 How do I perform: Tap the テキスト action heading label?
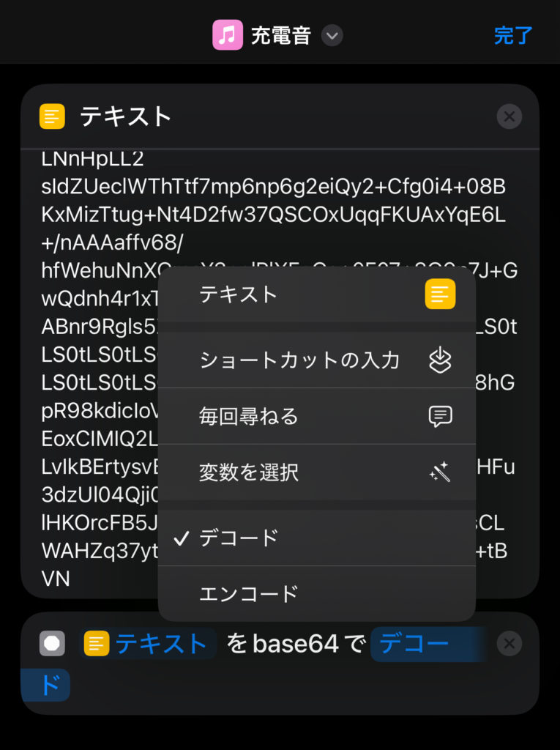(126, 116)
